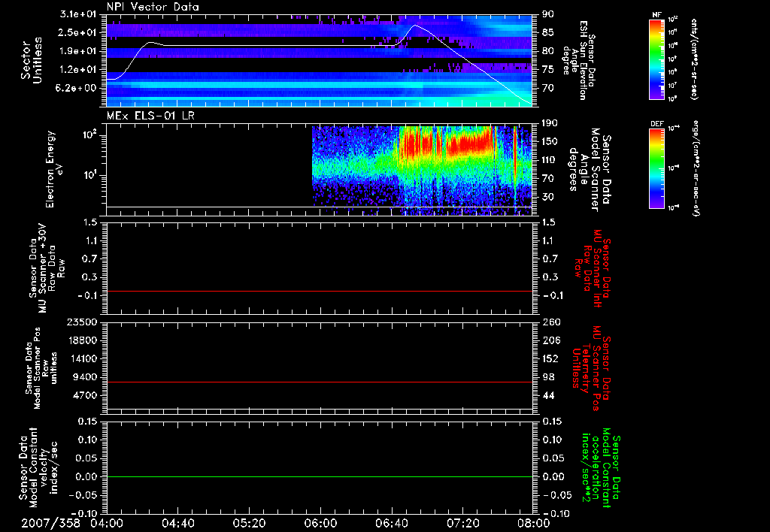Click the "1.2e+01" sector tick value
Screen dimensions: 770x532
point(77,70)
